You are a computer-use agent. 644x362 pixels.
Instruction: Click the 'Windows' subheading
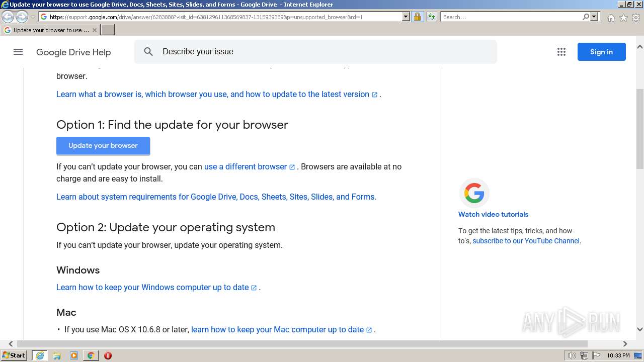78,270
